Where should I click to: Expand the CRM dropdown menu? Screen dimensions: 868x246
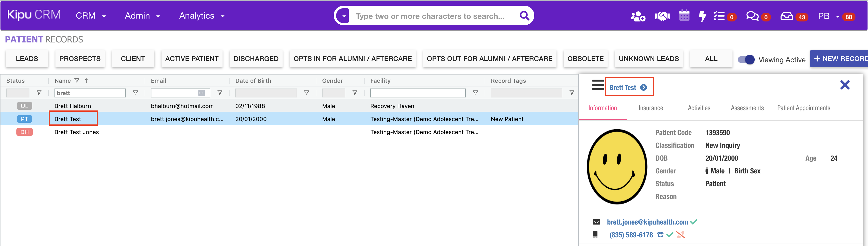click(90, 16)
